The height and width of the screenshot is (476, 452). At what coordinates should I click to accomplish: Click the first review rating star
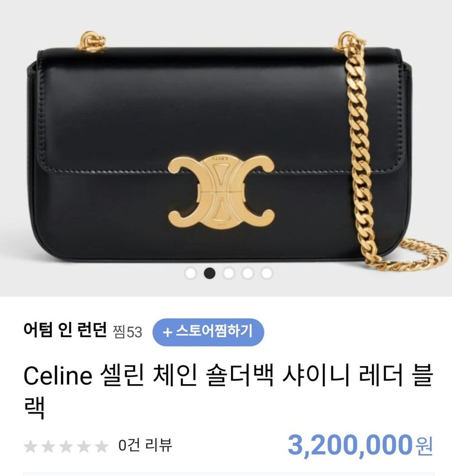(x=30, y=446)
